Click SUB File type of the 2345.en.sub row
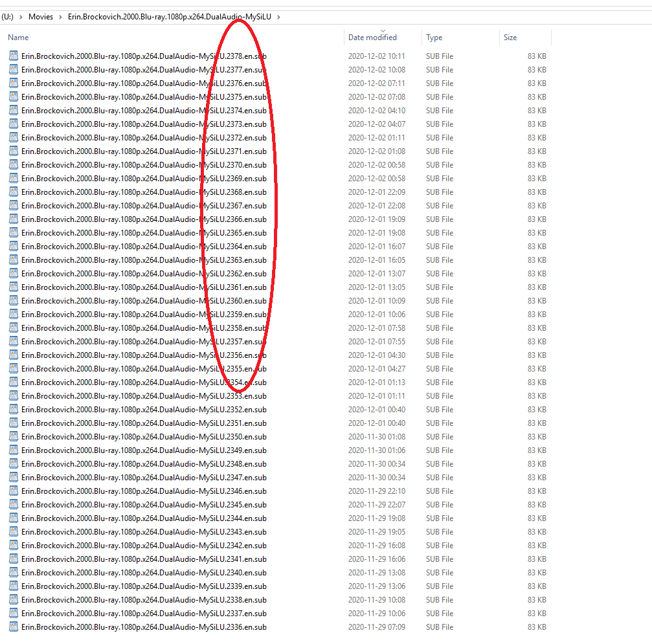Viewport: 652px width, 644px height. coord(440,504)
